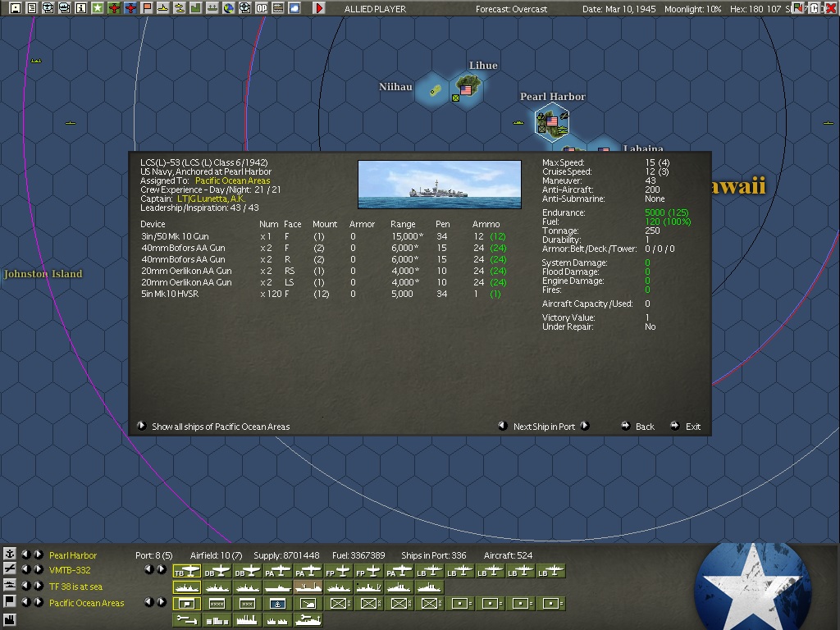840x630 pixels.
Task: Next air unit arrow left of VMTB-332
Action: pos(38,569)
